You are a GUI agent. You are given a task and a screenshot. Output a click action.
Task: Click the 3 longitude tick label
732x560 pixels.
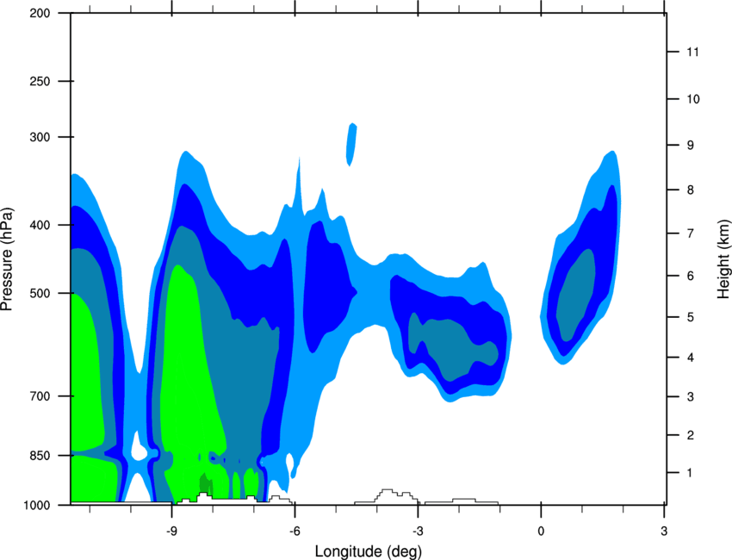click(664, 531)
